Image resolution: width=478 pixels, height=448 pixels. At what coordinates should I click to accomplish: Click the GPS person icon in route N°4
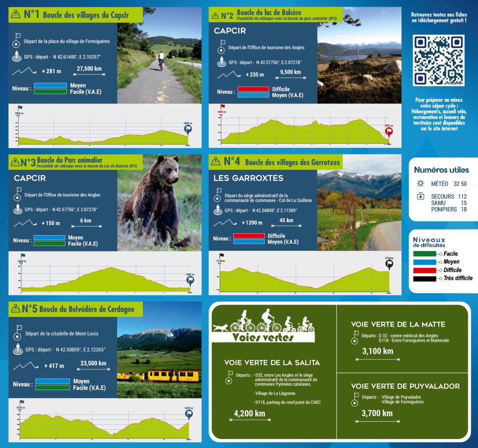click(218, 210)
